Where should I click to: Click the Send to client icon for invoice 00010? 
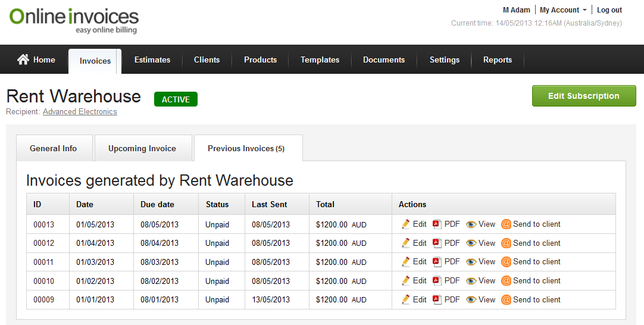pos(506,281)
